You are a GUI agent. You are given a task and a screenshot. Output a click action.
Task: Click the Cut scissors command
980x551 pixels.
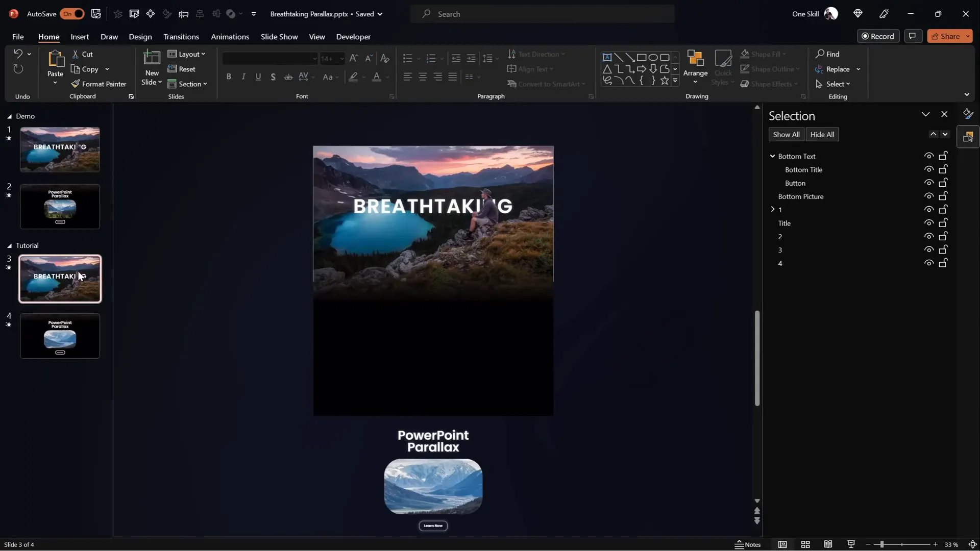82,54
